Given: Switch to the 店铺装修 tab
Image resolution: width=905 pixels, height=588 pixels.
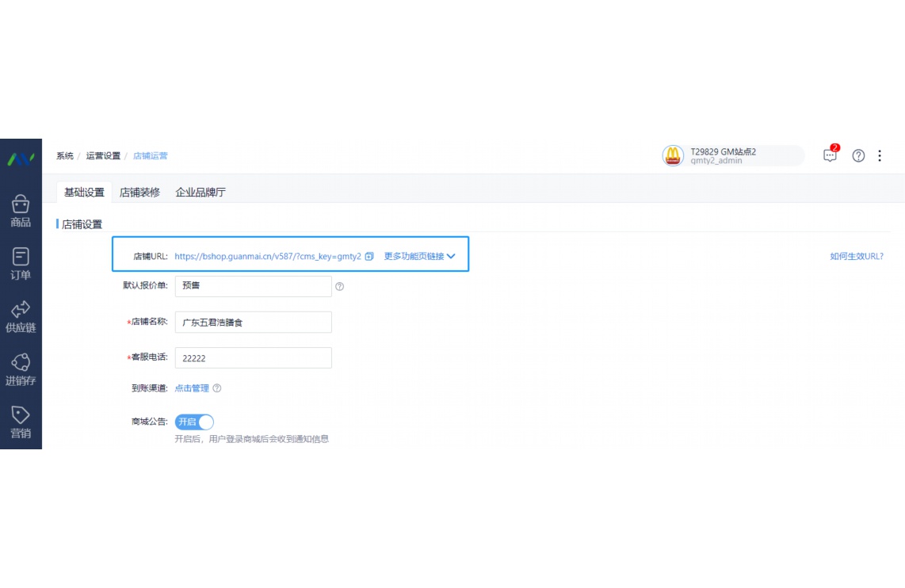Looking at the screenshot, I should point(139,192).
